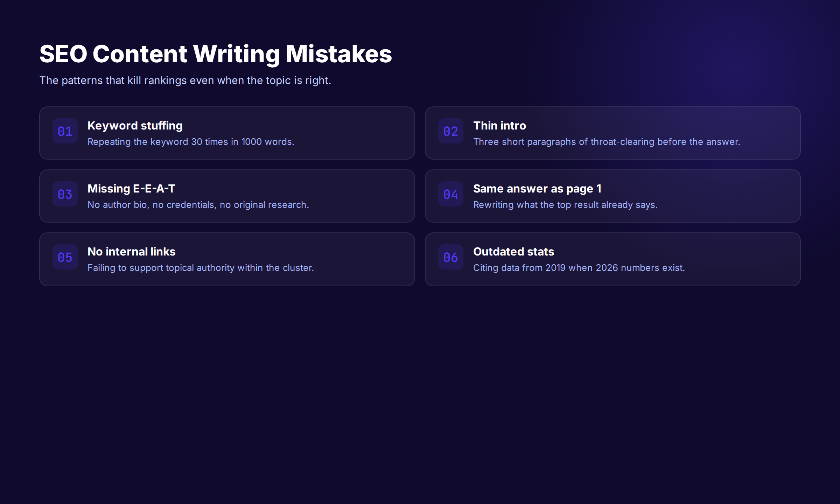Click the "SEO Content Writing Mistakes" title
The width and height of the screenshot is (840, 504).
tap(216, 54)
